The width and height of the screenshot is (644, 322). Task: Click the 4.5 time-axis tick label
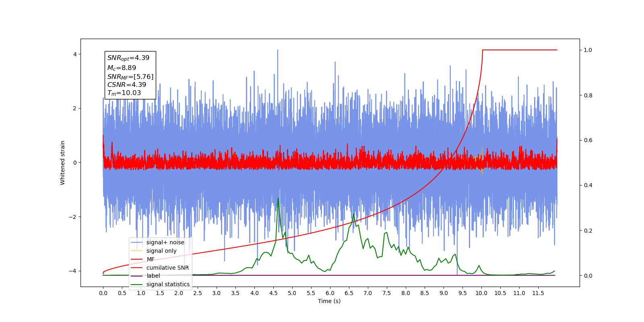coord(273,293)
